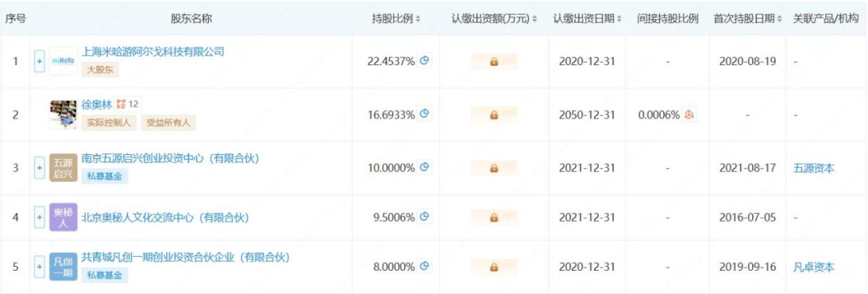Click 徐奥林 profile photo

click(x=63, y=115)
